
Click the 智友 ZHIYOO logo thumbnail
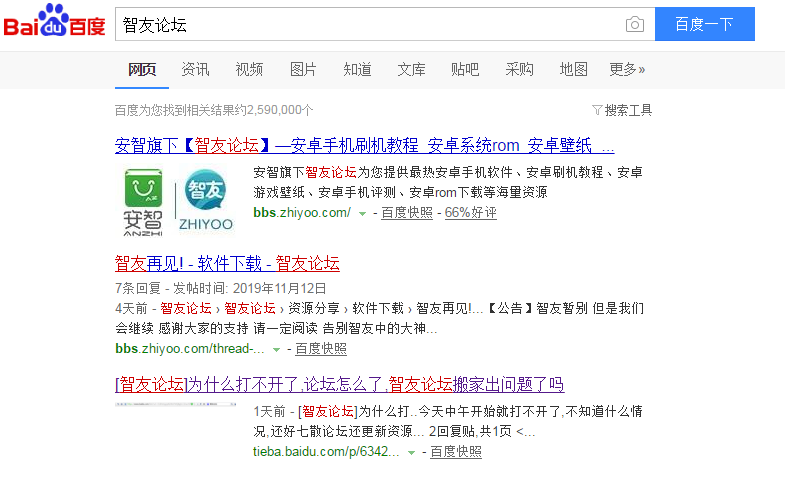point(206,200)
